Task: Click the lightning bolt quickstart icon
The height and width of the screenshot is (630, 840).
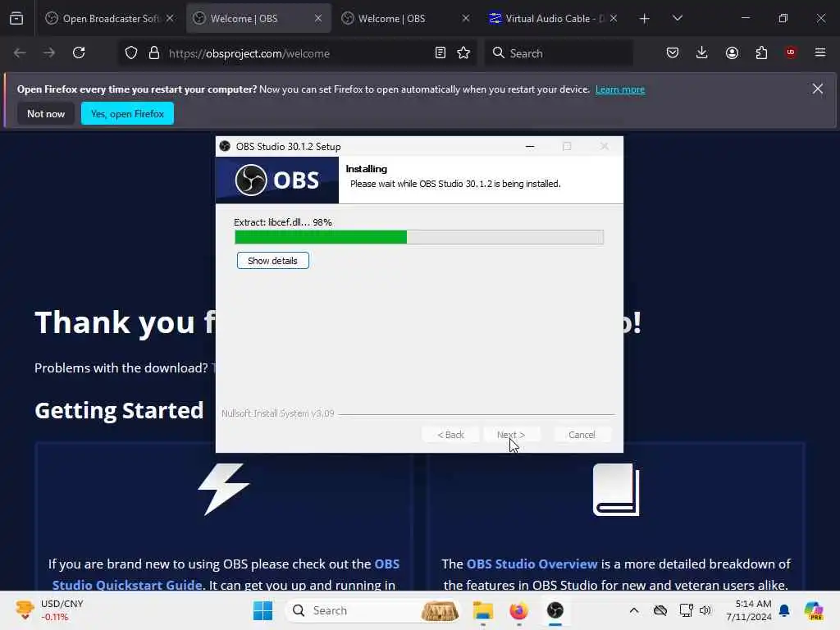Action: click(224, 490)
